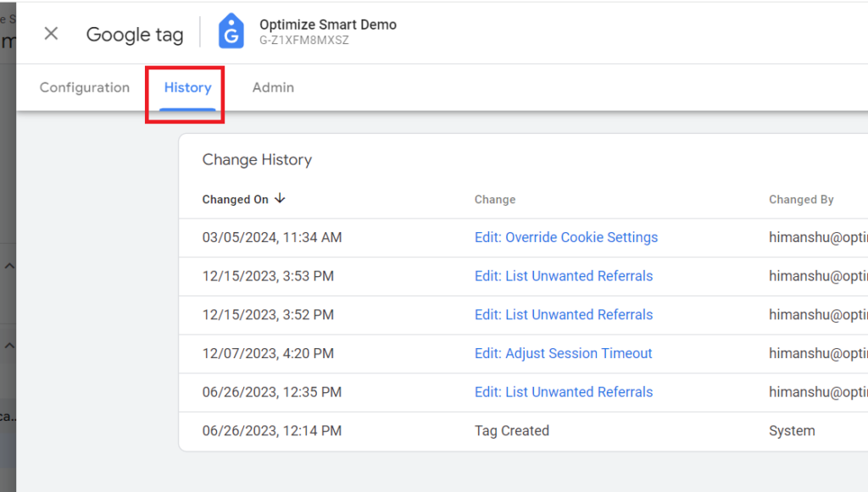Switch to the Configuration tab
Screen dimensions: 868x492
85,87
